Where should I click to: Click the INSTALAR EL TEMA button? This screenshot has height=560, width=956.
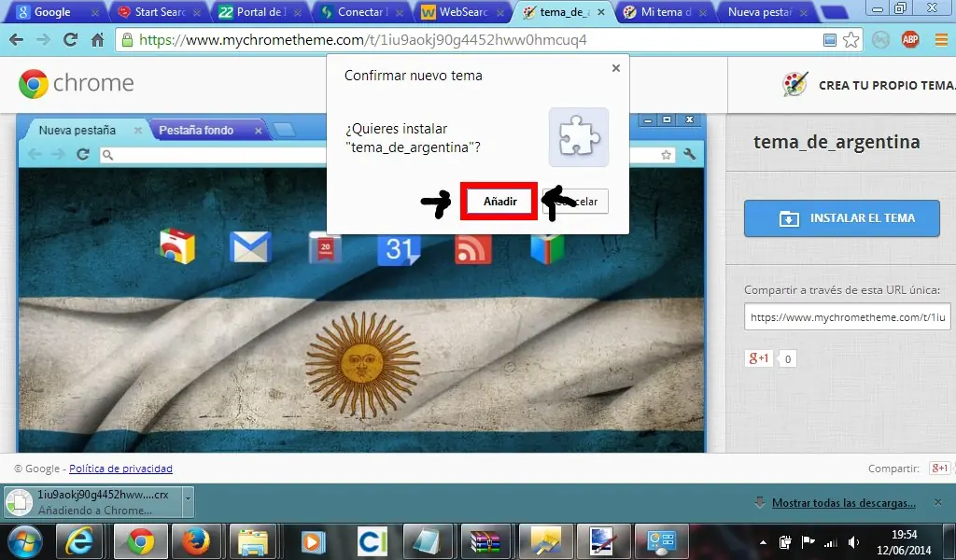[841, 218]
